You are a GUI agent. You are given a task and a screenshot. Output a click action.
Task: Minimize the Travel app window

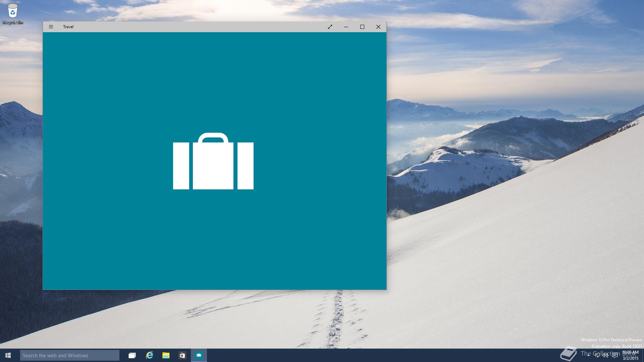pyautogui.click(x=346, y=27)
